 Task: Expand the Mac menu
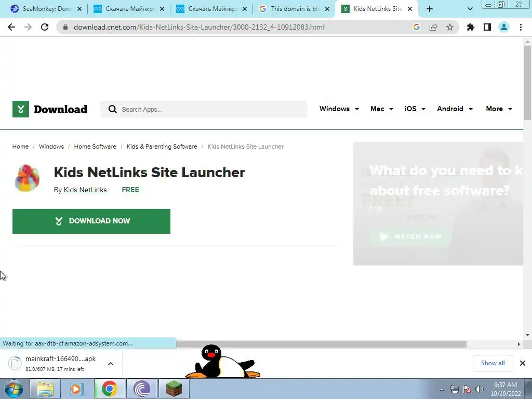382,109
